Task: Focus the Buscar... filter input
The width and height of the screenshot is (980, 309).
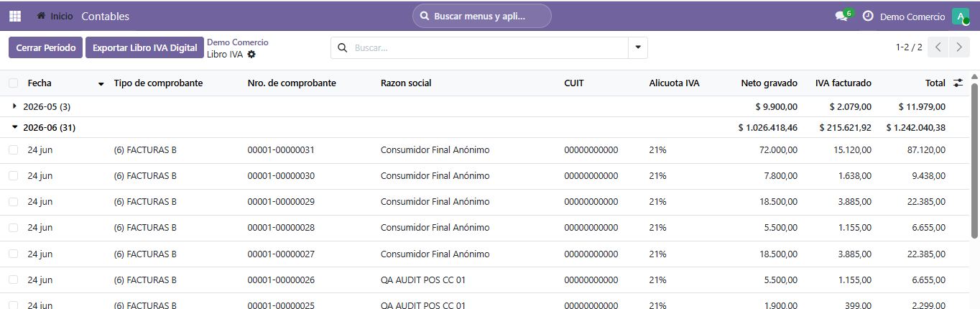Action: coord(489,48)
